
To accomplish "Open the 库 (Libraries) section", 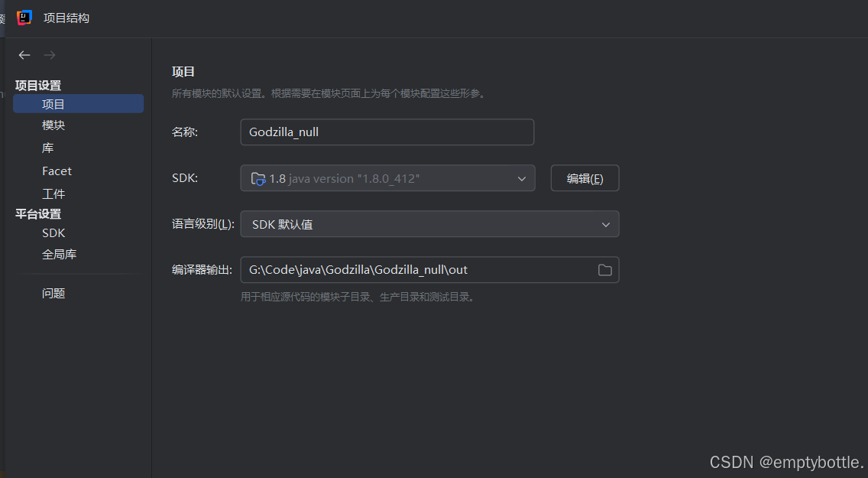I will (x=49, y=148).
